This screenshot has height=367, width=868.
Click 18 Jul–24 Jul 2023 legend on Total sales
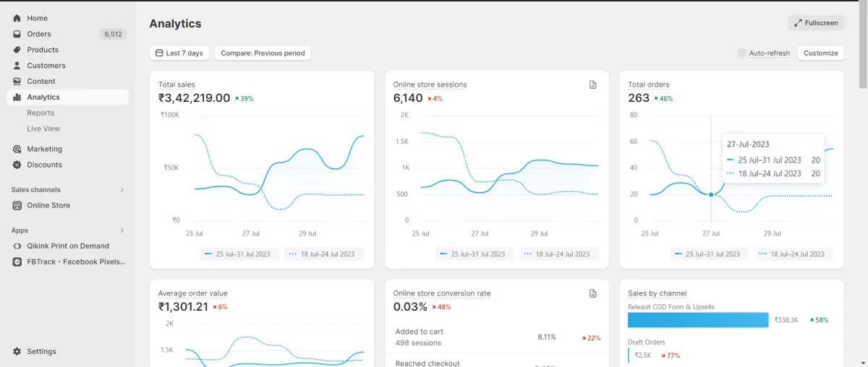[x=325, y=254]
